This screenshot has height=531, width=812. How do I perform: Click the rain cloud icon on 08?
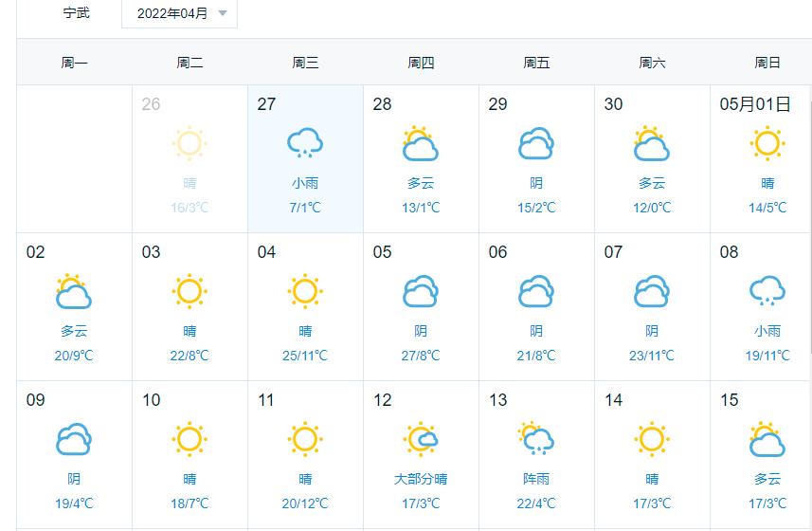tap(767, 291)
